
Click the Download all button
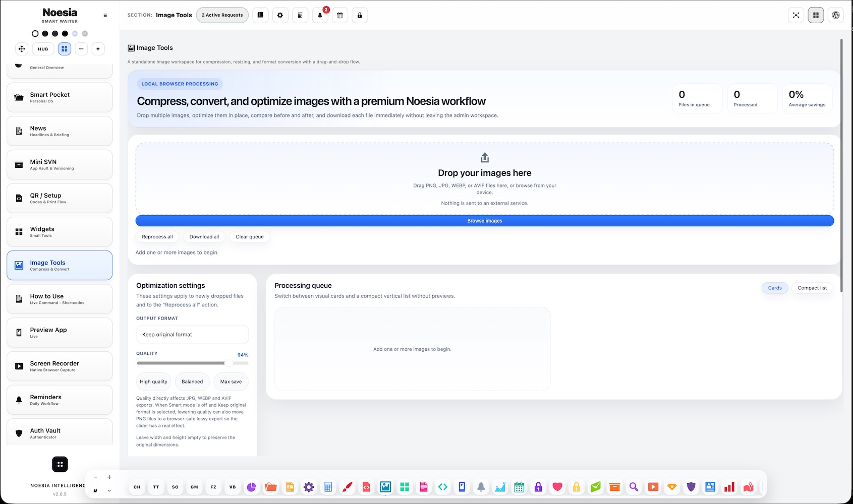(204, 237)
